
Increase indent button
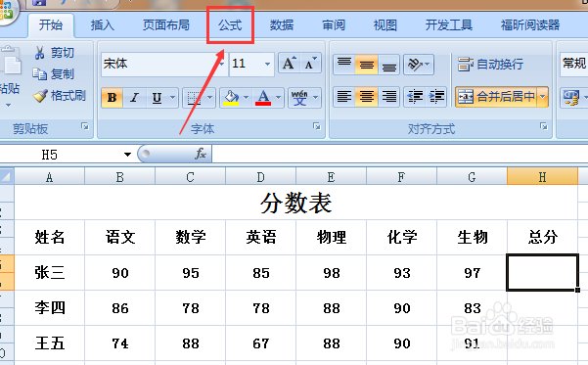tap(436, 97)
